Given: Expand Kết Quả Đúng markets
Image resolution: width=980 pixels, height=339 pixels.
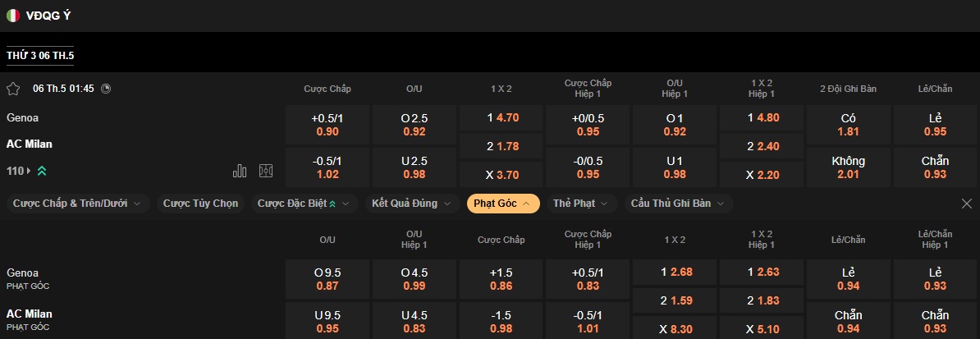Looking at the screenshot, I should tap(410, 204).
